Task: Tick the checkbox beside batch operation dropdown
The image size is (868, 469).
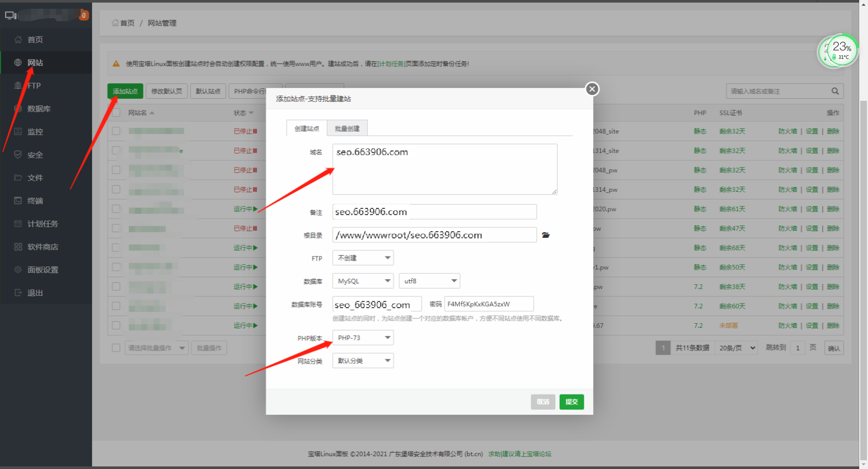Action: [x=116, y=348]
